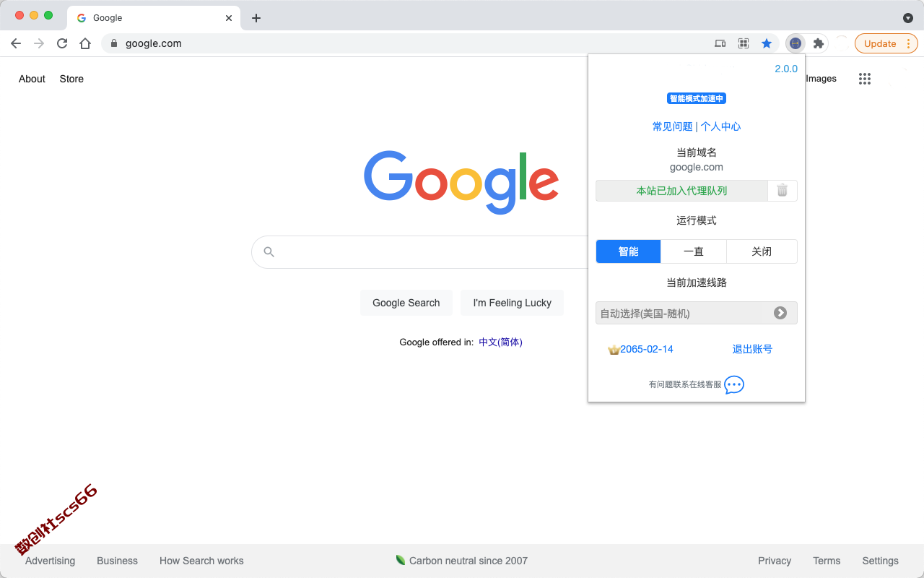Click the Google logo
Viewport: 924px width, 578px height.
tap(461, 182)
